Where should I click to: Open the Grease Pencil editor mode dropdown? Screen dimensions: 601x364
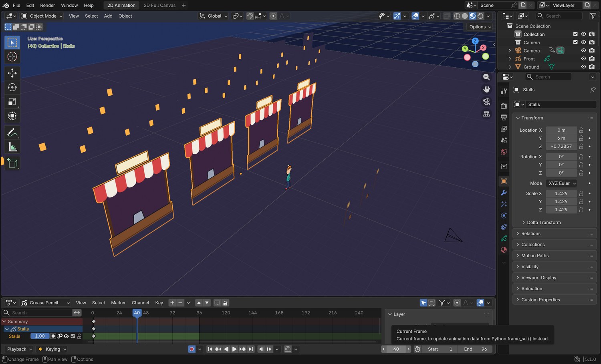tap(45, 303)
